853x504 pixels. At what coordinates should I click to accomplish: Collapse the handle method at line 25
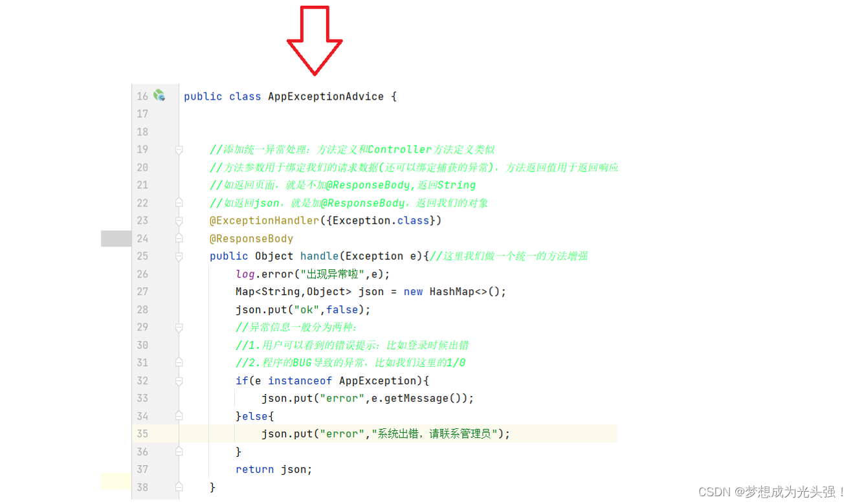(179, 256)
